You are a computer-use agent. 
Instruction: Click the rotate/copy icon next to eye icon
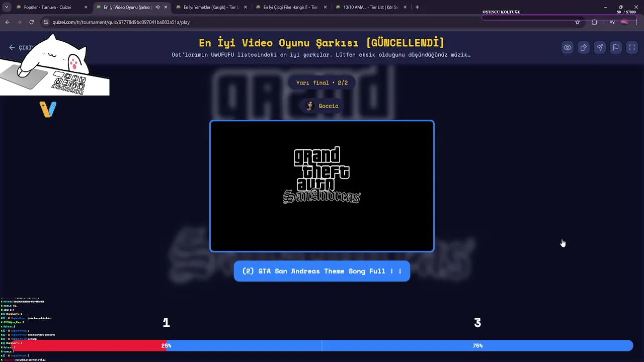tap(584, 48)
